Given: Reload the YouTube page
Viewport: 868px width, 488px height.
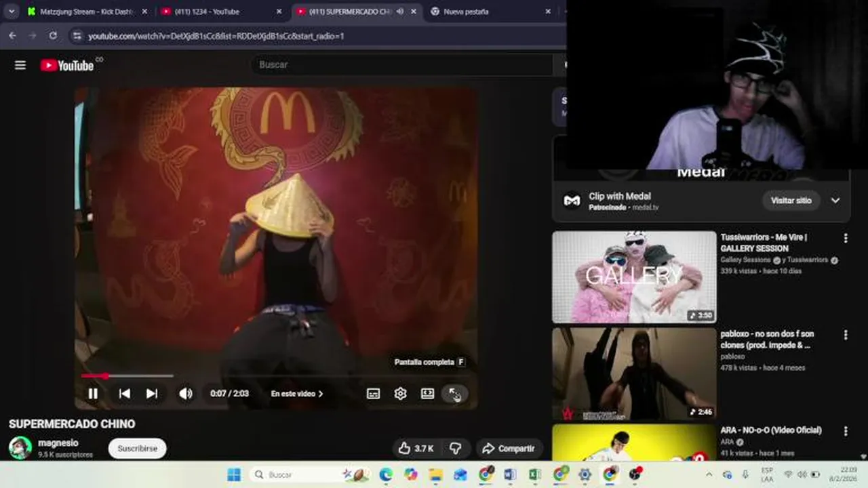Looking at the screenshot, I should coord(53,35).
